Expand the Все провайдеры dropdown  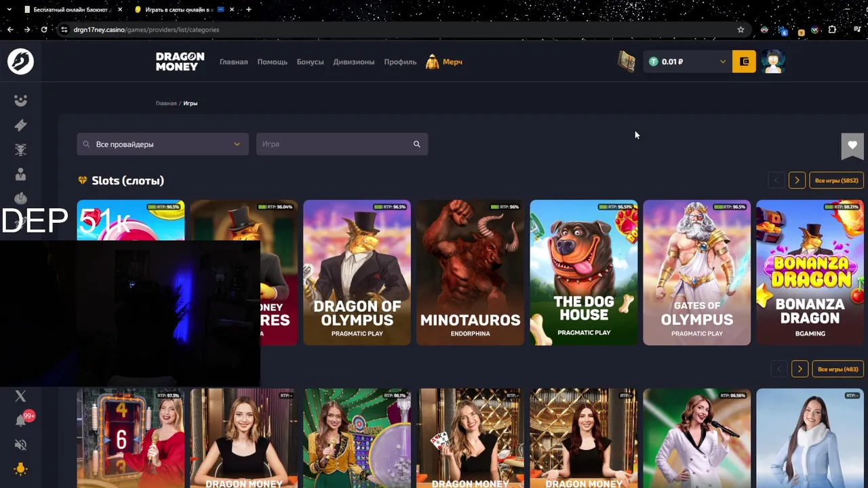(x=162, y=144)
